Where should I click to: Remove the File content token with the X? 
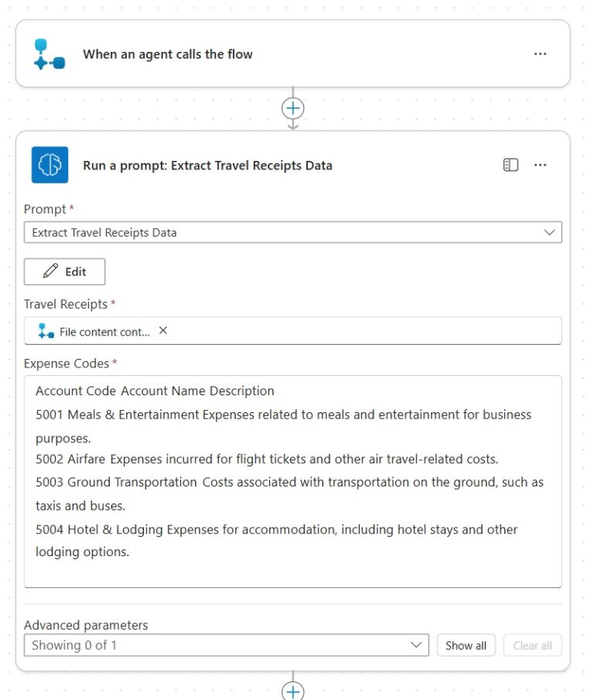coord(162,330)
